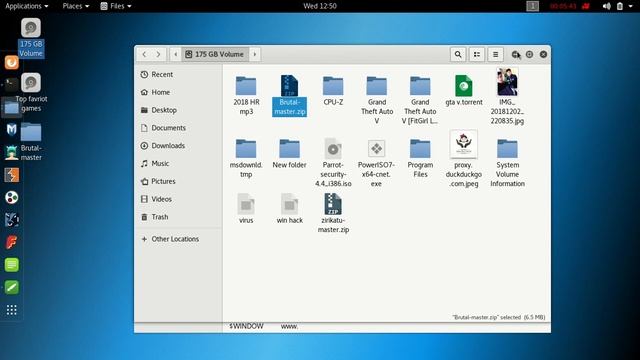Click the workspace indicator in top bar
The width and height of the screenshot is (640, 360).
pos(532,6)
